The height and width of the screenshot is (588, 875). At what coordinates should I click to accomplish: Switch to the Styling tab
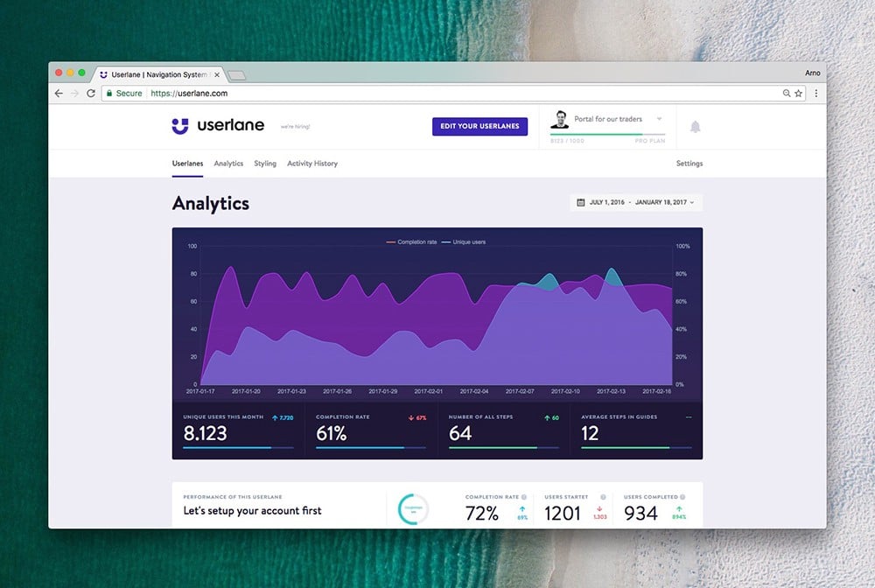click(265, 164)
